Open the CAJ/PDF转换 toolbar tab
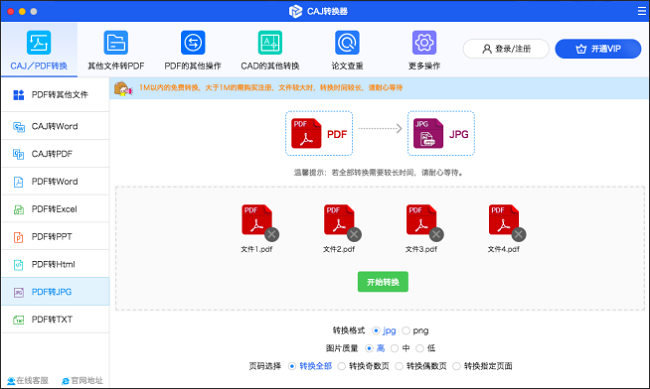Viewport: 650px width, 389px height. click(39, 50)
